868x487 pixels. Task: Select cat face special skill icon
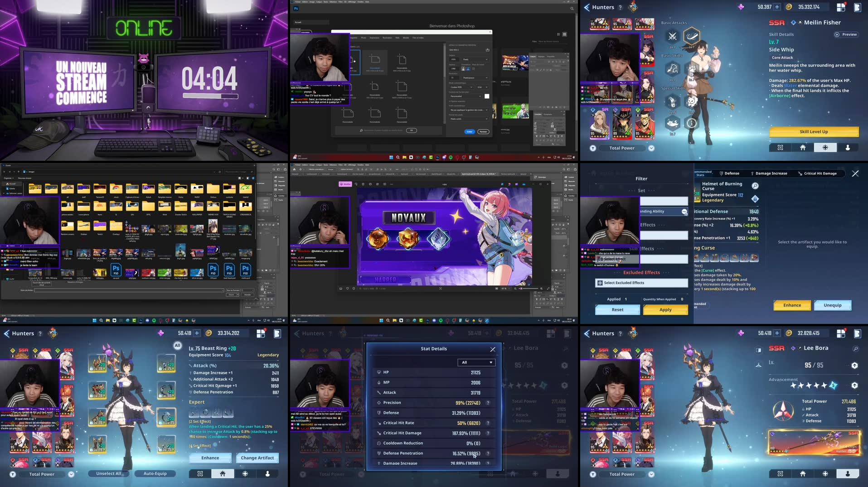691,101
